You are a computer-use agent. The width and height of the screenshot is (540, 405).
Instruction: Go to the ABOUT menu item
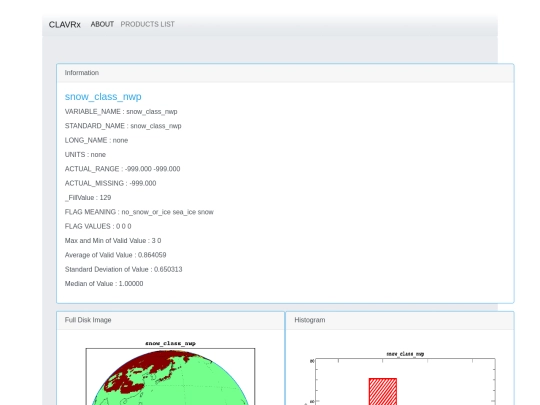pos(102,24)
